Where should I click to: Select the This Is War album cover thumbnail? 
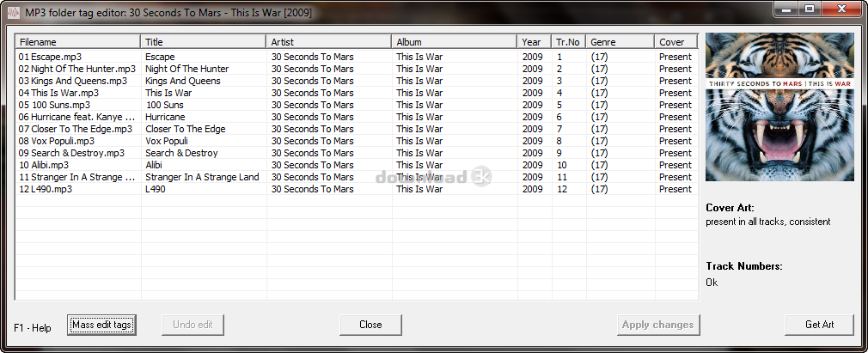tap(779, 107)
